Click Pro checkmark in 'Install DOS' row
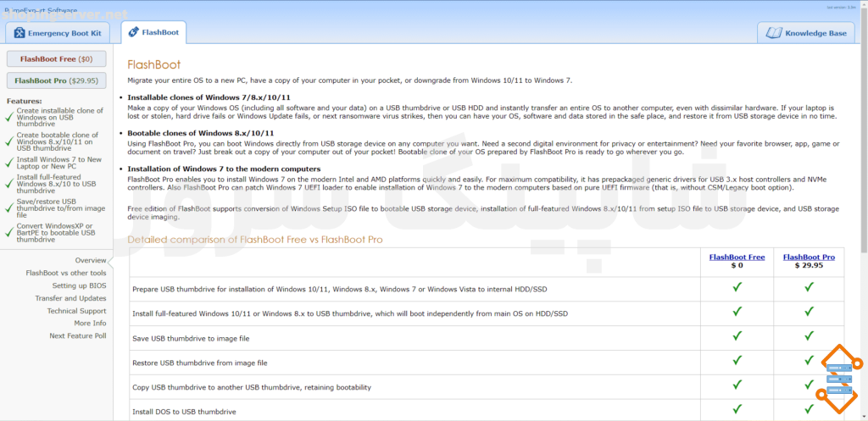The width and height of the screenshot is (868, 421). 810,409
